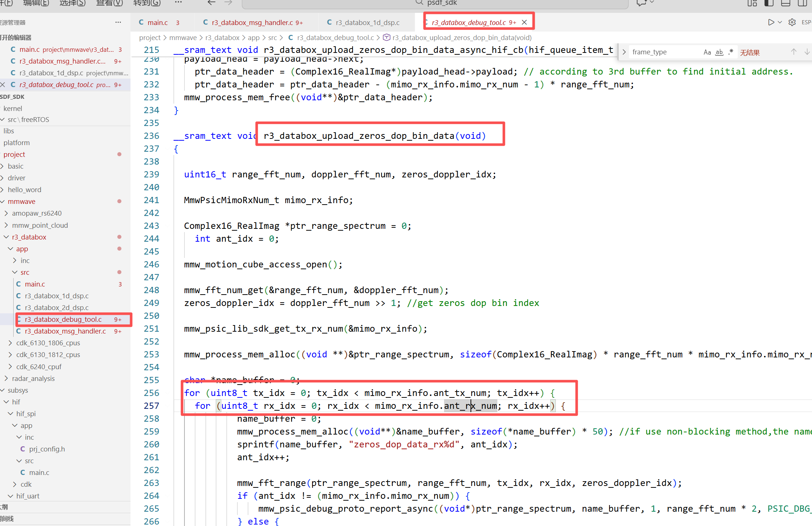Screen dimensions: 812x526
Task: Open the 查看(V) menu
Action: 109,3
